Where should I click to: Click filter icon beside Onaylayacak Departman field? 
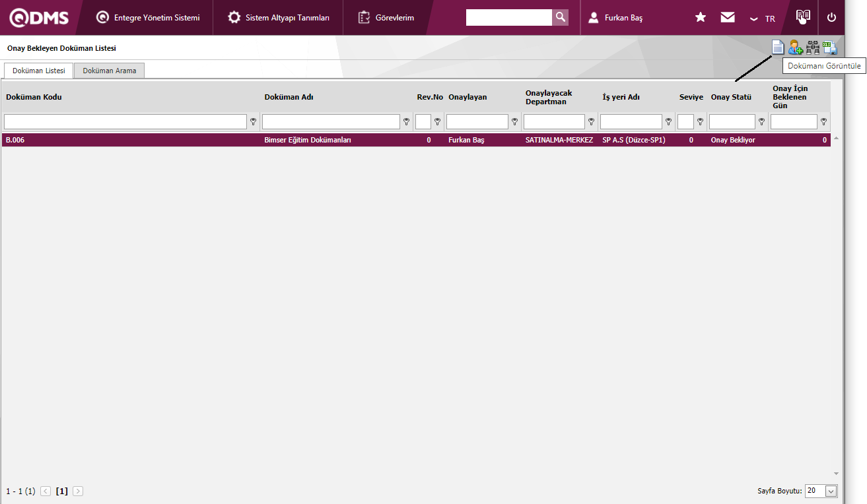[x=591, y=122]
